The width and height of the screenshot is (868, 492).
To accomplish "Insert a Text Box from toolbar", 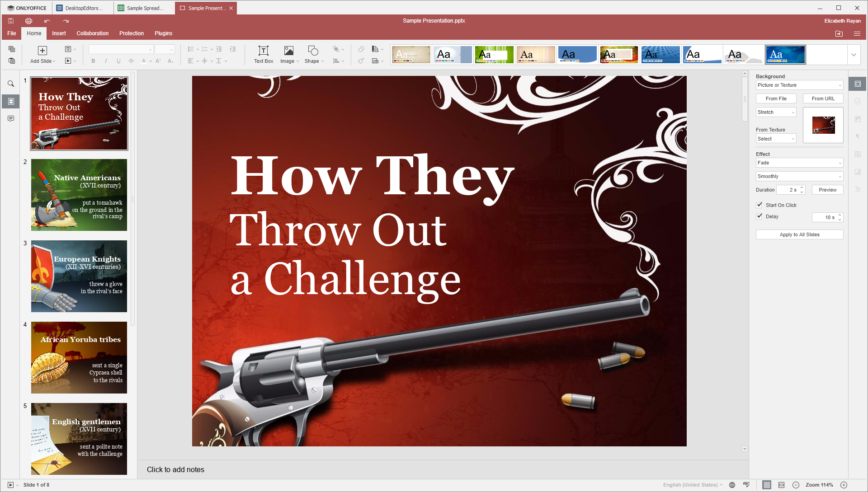I will coord(264,55).
